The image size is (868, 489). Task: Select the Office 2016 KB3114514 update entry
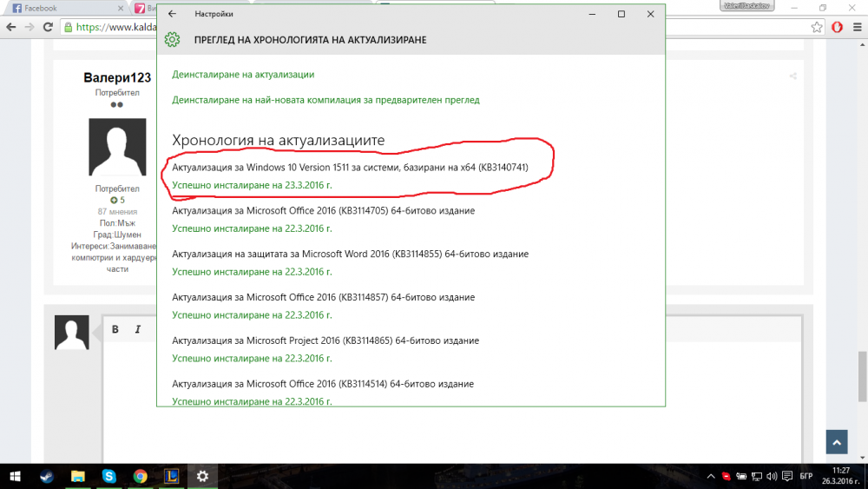[x=323, y=384]
